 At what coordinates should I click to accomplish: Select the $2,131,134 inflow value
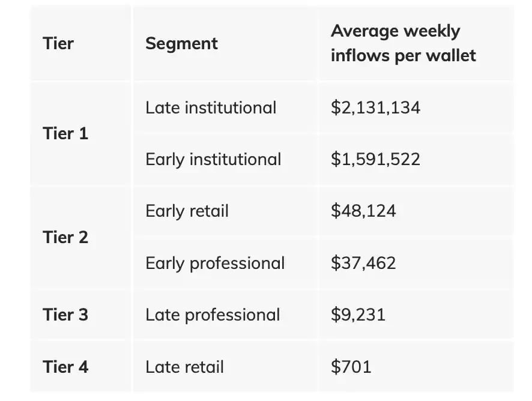[375, 107]
